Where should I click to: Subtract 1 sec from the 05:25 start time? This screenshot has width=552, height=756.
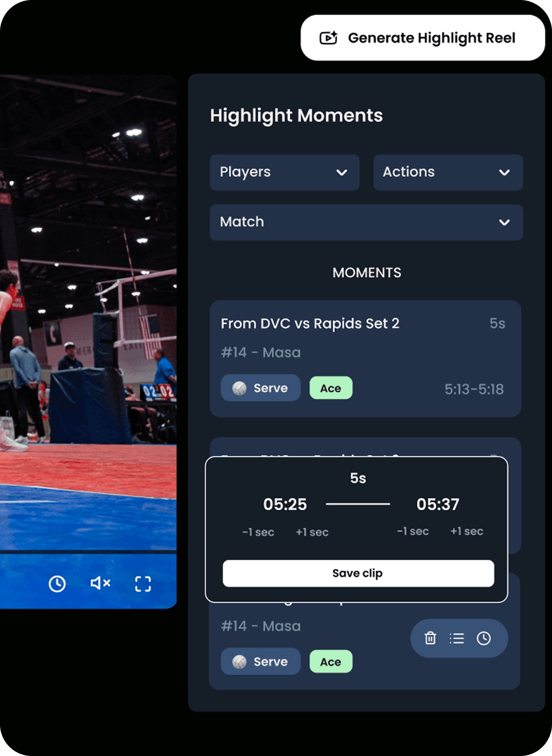pyautogui.click(x=258, y=532)
